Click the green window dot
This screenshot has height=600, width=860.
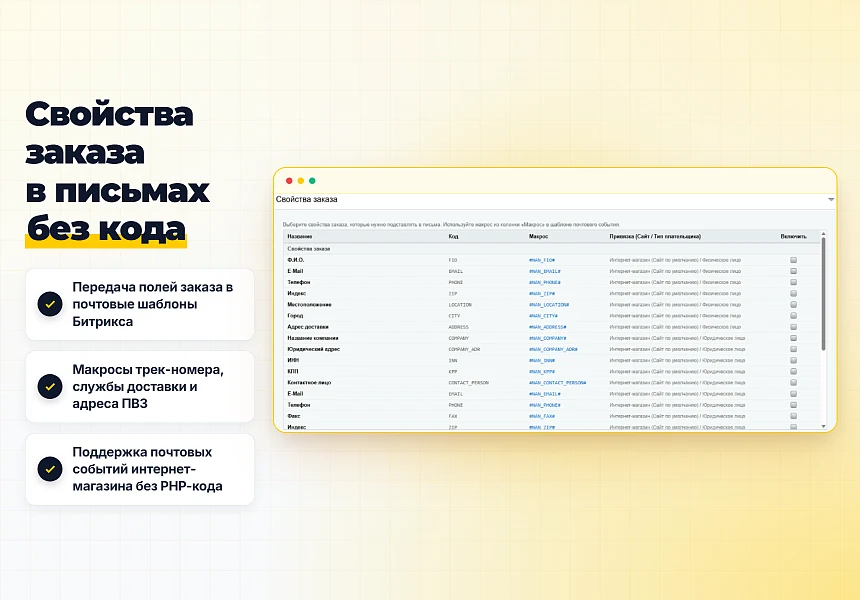312,181
